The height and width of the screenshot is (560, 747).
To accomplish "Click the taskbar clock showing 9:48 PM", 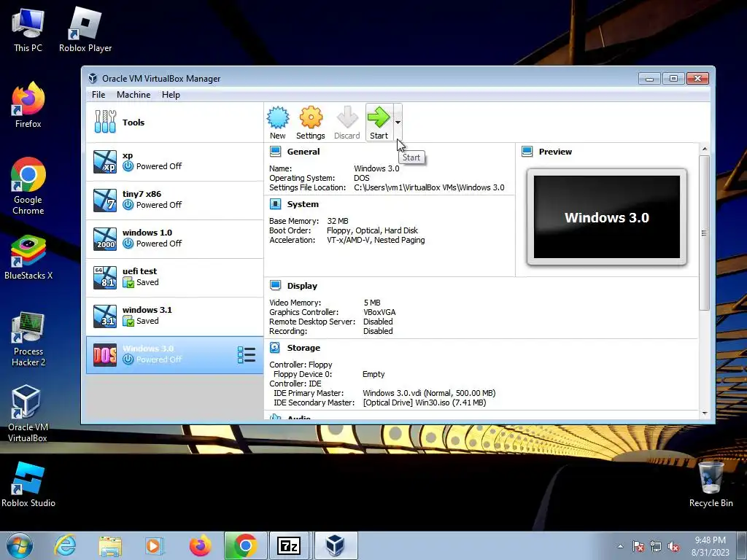I will [710, 546].
